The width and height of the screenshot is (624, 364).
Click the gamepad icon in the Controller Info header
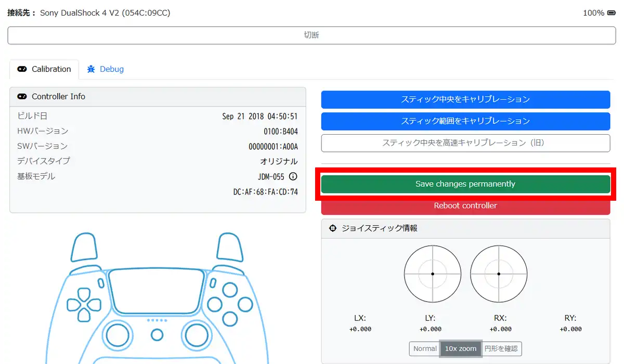[x=22, y=97]
